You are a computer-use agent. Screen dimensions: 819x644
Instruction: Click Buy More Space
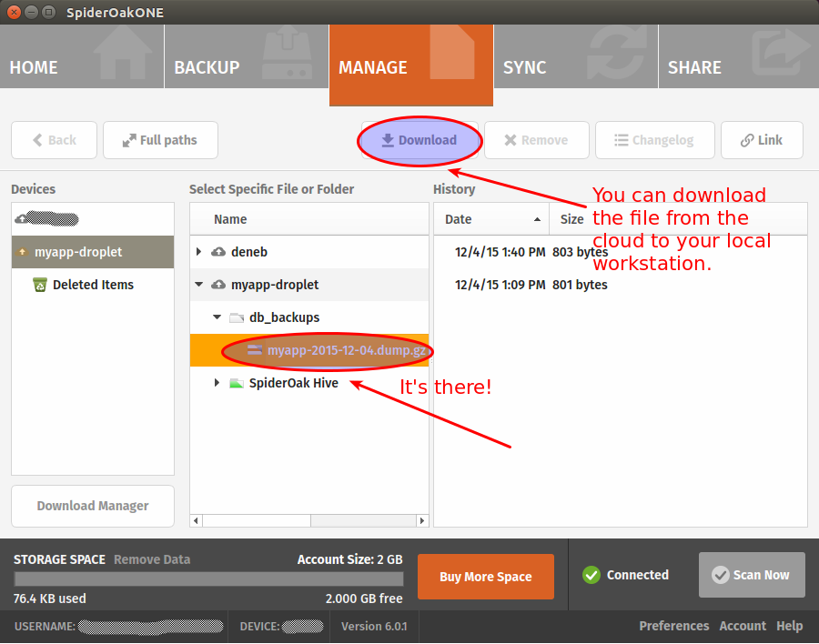click(486, 577)
